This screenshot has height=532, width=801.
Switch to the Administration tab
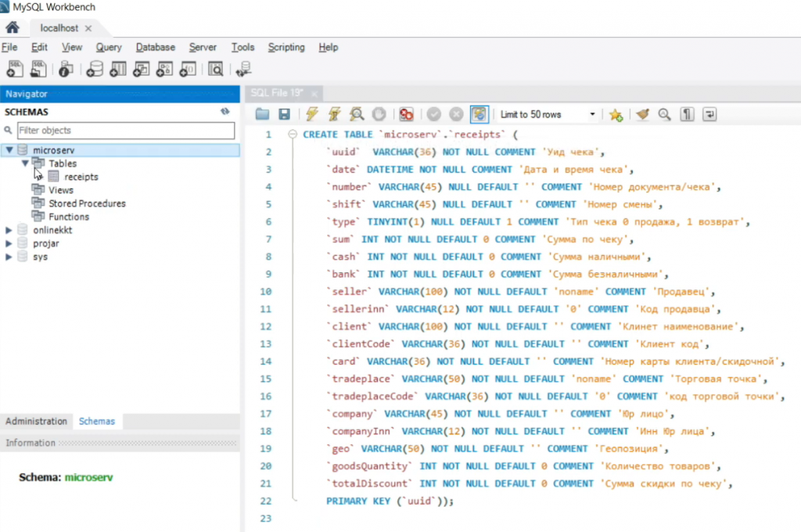click(x=36, y=421)
